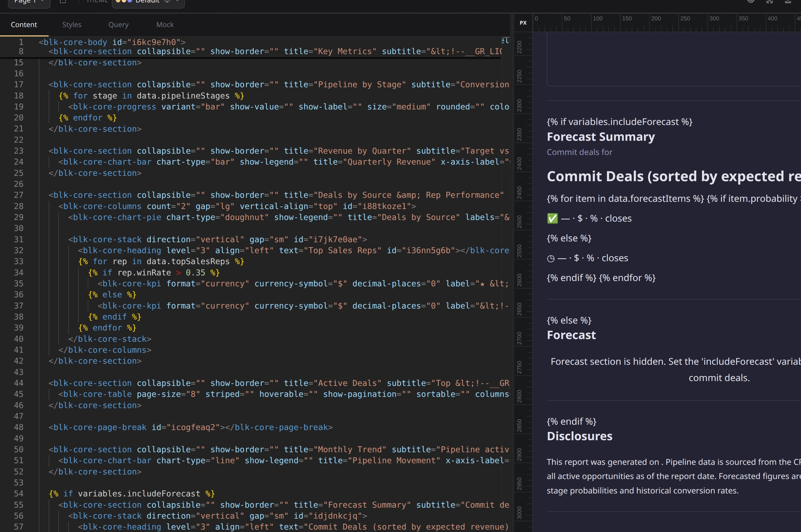801x532 pixels.
Task: Click the vertical ruler at the 2500 mark
Action: [519, 222]
